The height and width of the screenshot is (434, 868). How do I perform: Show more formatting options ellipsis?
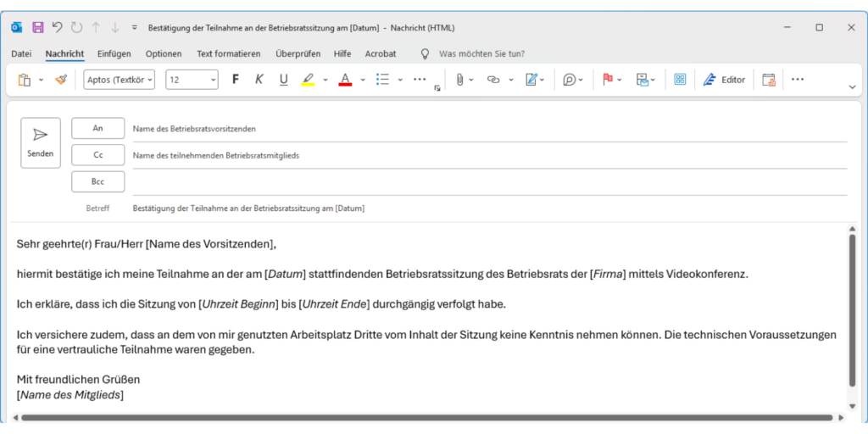420,80
